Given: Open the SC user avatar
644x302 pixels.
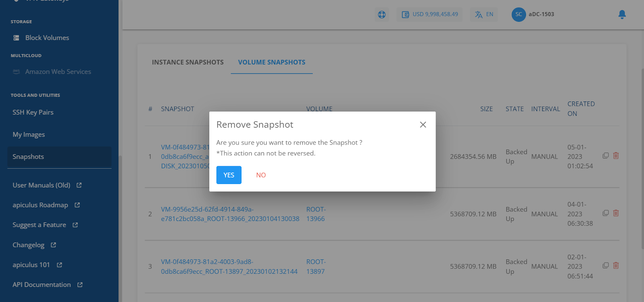Looking at the screenshot, I should (518, 14).
